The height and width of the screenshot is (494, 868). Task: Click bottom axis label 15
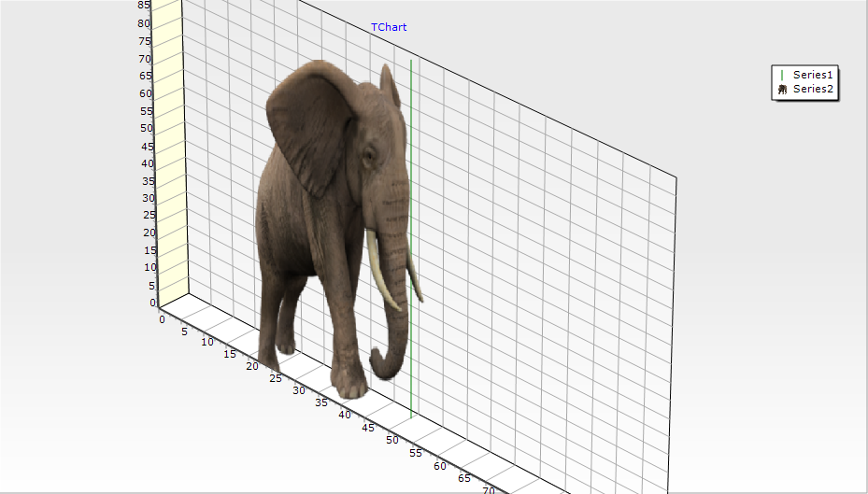point(230,354)
